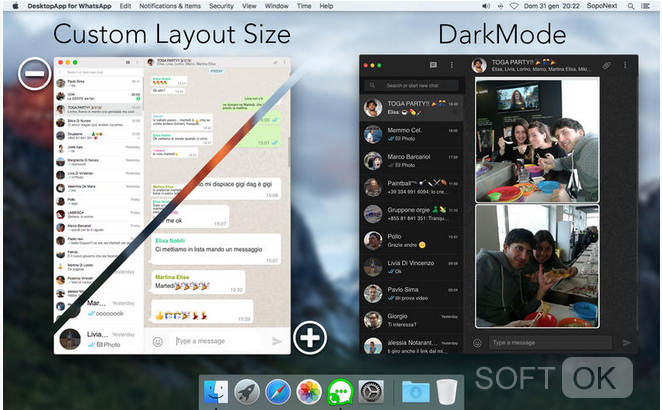Open the Security menu
The height and width of the screenshot is (410, 662).
click(221, 6)
